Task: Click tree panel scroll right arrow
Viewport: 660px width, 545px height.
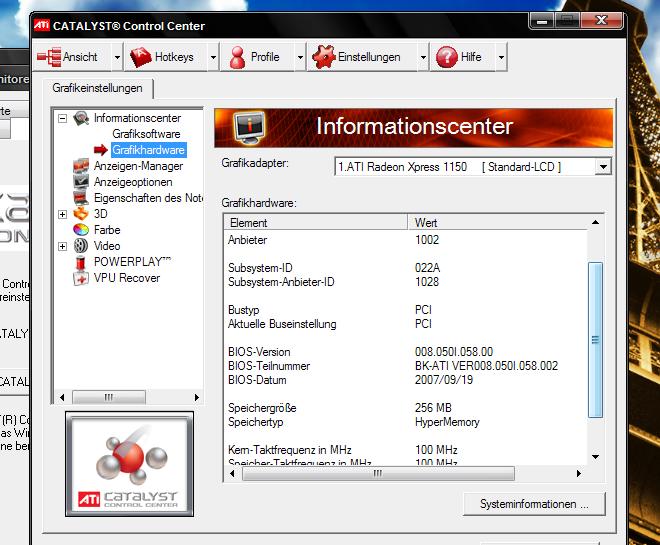Action: pyautogui.click(x=197, y=397)
